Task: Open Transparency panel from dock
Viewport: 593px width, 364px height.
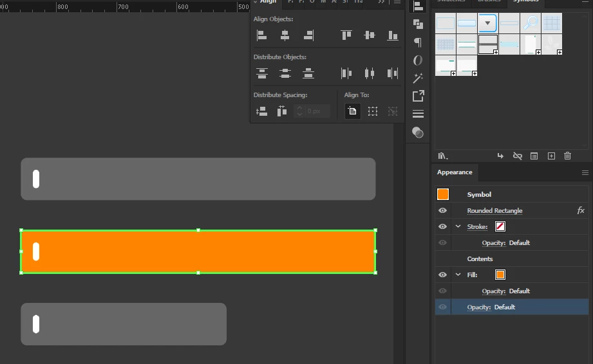Action: [418, 132]
